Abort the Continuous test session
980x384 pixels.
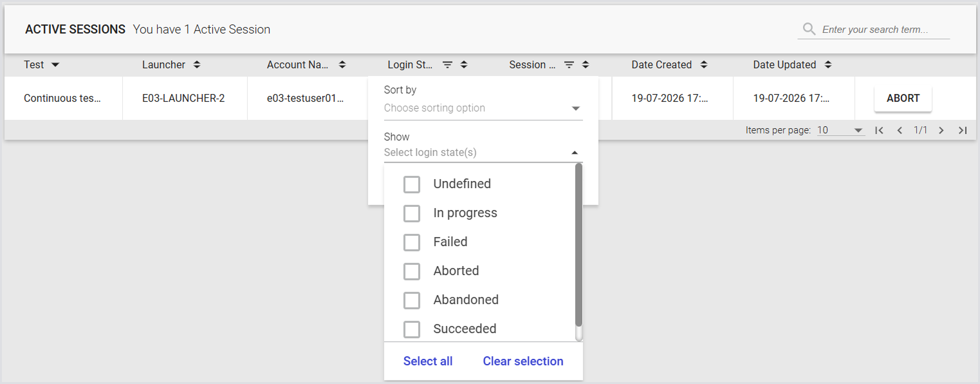click(x=903, y=99)
